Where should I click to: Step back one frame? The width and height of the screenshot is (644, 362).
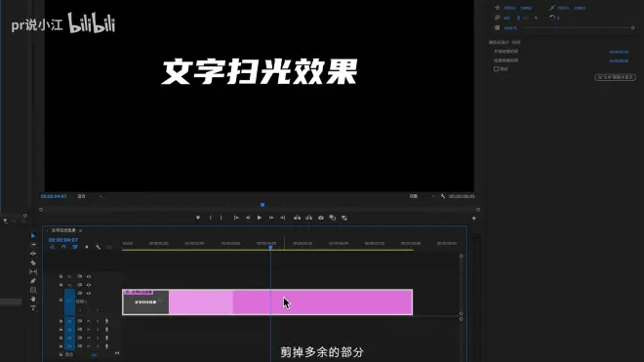click(248, 218)
